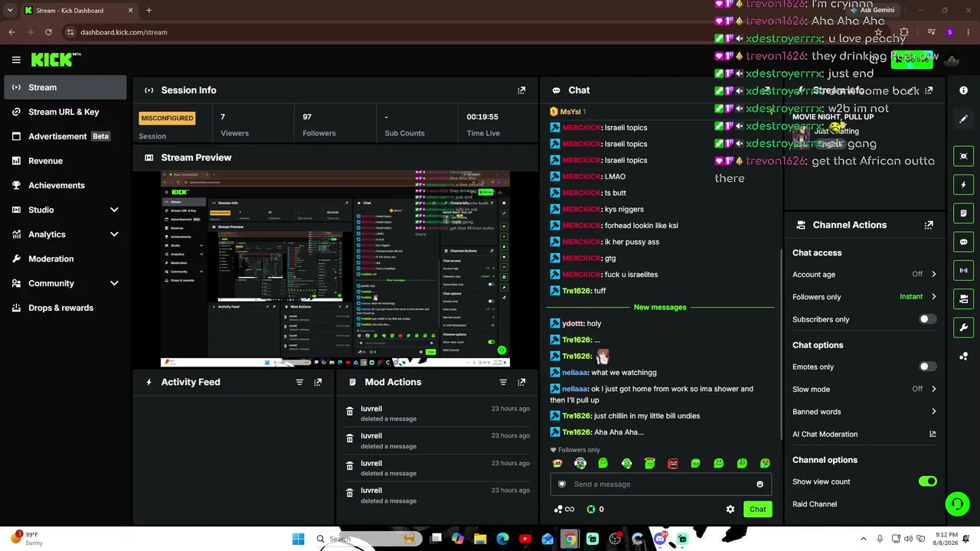The width and height of the screenshot is (980, 551).
Task: Click the channel points infinity icon
Action: (x=564, y=509)
